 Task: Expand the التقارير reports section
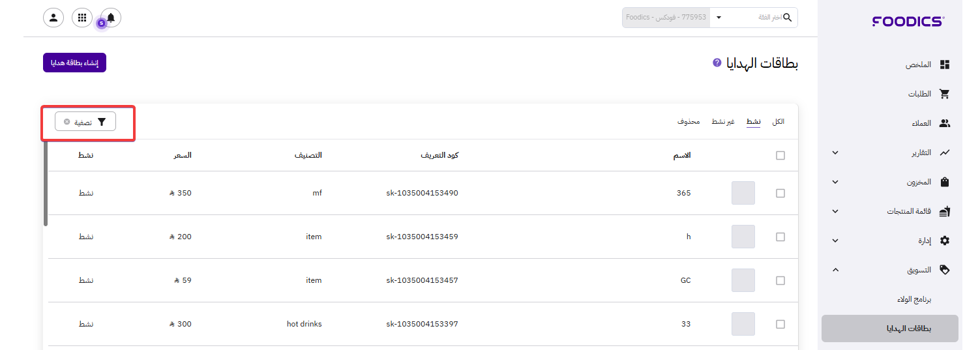pos(835,153)
